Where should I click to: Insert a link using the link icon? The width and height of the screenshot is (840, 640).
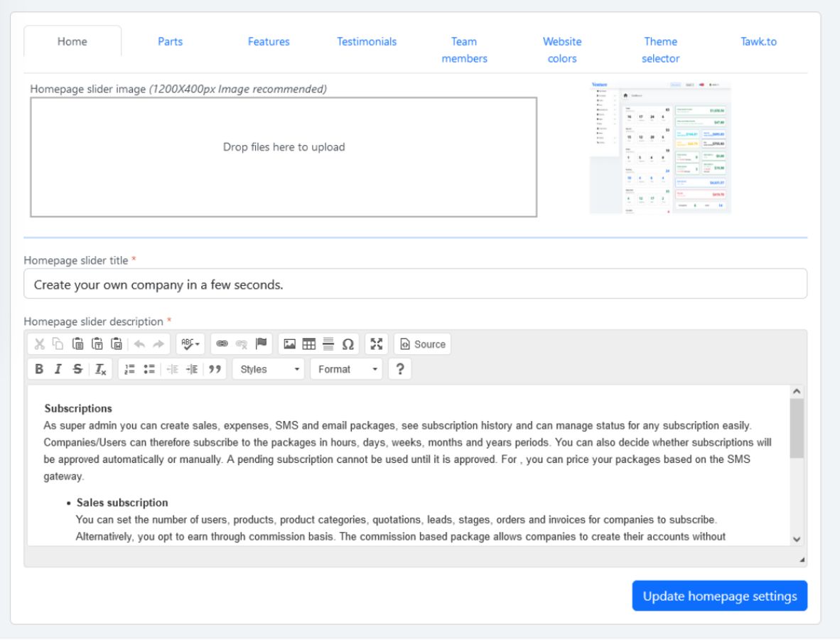[x=222, y=344]
